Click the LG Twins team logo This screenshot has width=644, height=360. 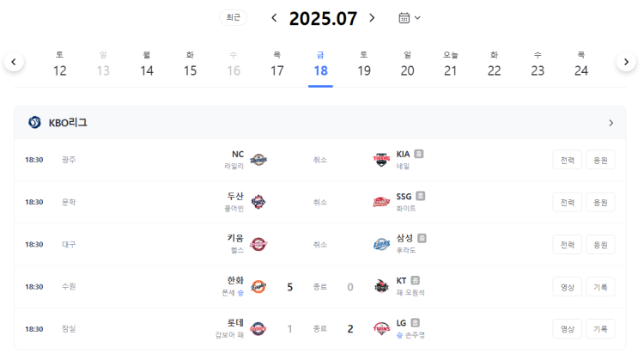pyautogui.click(x=381, y=329)
